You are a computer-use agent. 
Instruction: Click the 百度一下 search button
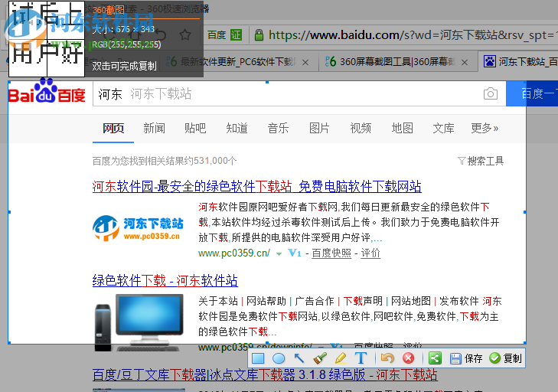point(532,93)
